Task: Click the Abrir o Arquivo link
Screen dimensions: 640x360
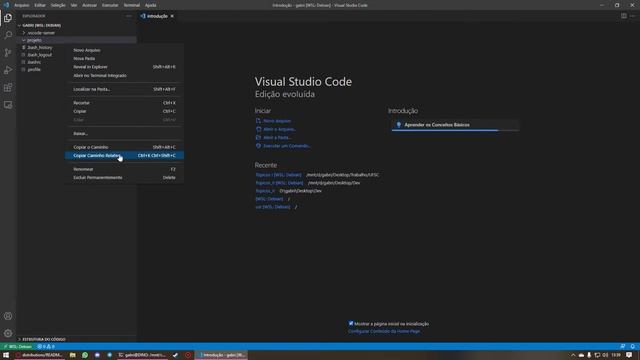Action: (x=279, y=129)
